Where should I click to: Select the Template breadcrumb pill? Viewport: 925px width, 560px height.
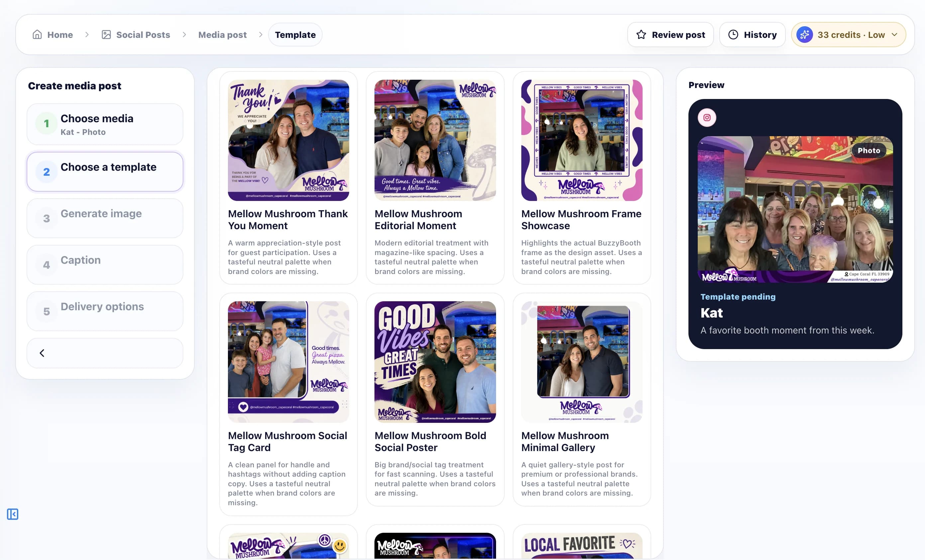pyautogui.click(x=295, y=35)
